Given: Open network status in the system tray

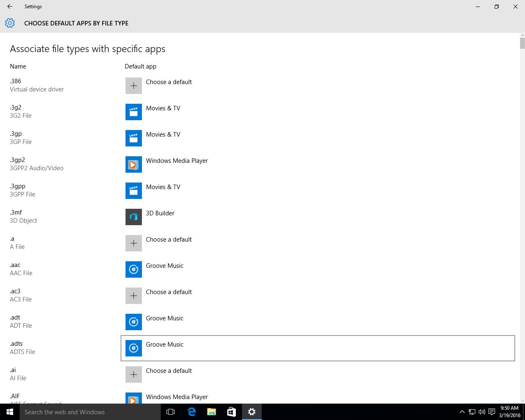Looking at the screenshot, I should coord(472,412).
